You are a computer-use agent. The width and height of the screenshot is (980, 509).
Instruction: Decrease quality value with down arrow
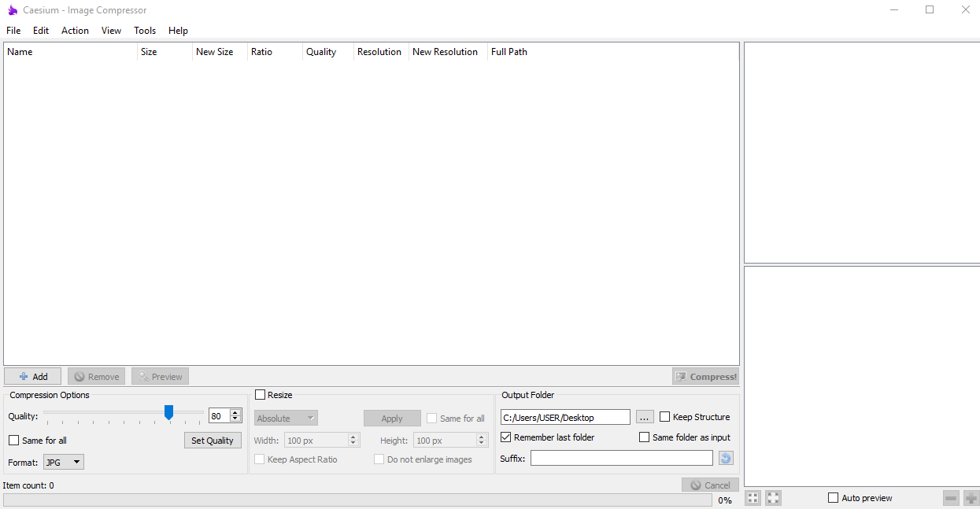pyautogui.click(x=235, y=419)
